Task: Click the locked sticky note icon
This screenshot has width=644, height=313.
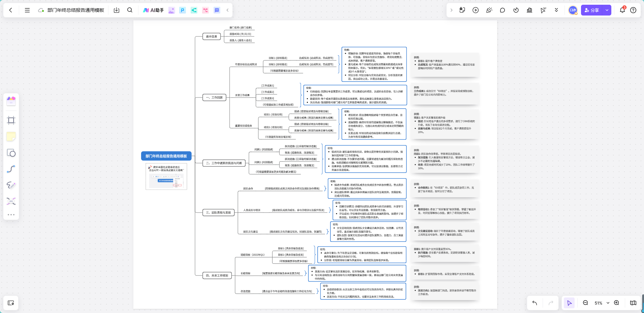Action: click(x=462, y=10)
